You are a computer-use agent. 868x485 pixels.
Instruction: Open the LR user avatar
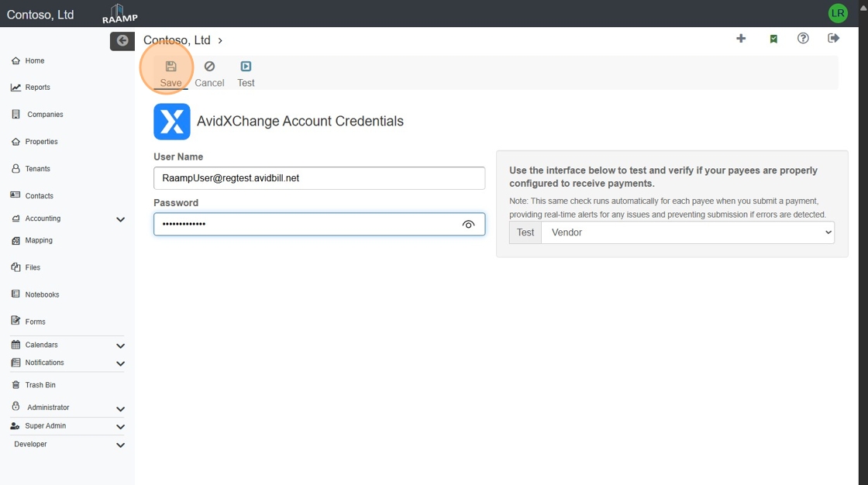point(838,13)
